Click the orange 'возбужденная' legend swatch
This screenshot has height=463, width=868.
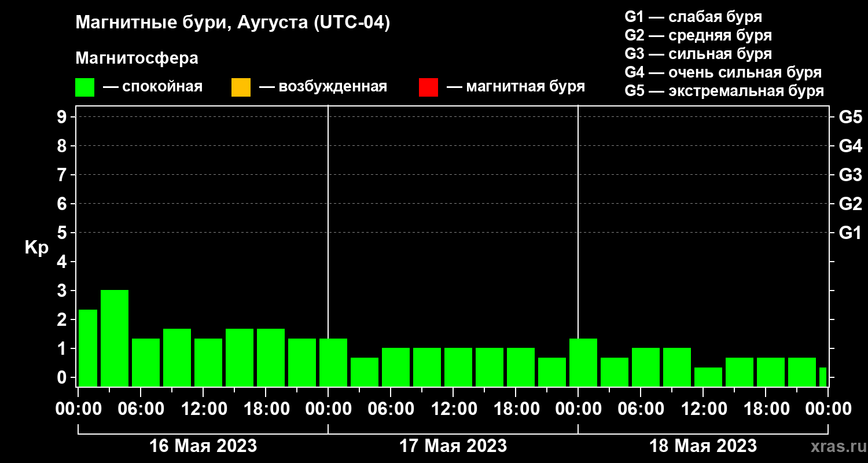pyautogui.click(x=241, y=87)
